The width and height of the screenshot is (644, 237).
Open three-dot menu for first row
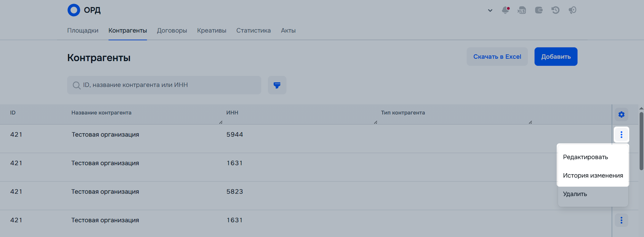point(621,135)
